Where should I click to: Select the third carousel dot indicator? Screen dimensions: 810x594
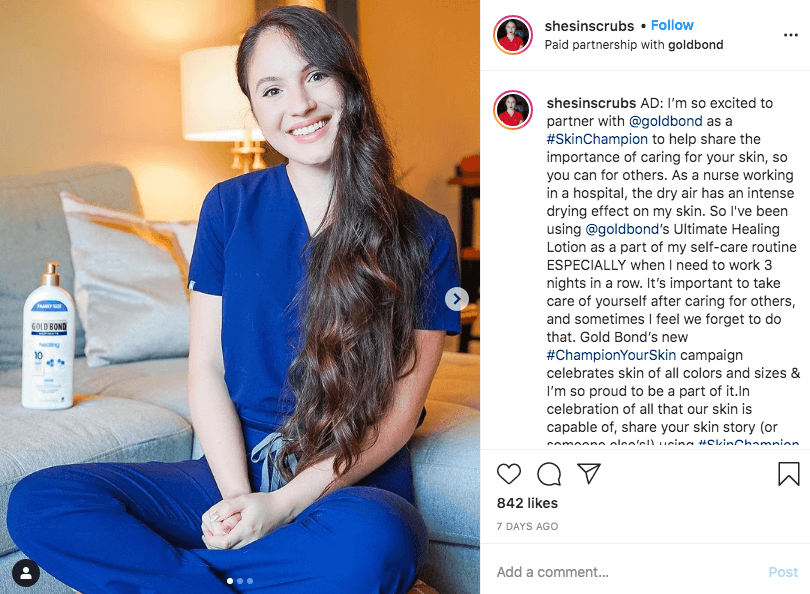(250, 581)
